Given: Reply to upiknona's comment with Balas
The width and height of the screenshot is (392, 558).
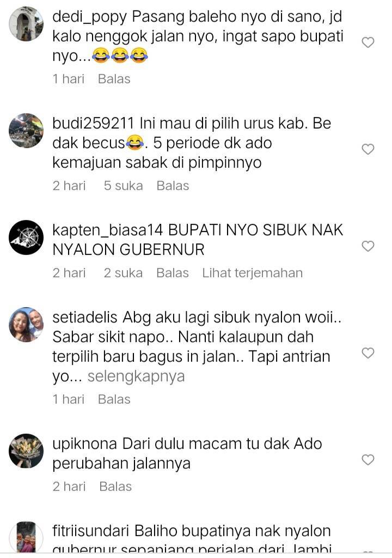Looking at the screenshot, I should tap(115, 487).
